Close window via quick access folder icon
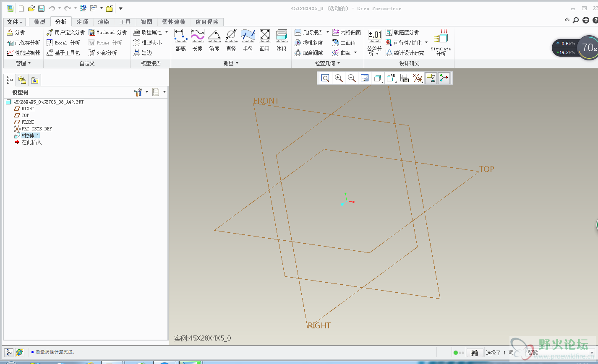Viewport: 598px width, 364px height. 109,8
